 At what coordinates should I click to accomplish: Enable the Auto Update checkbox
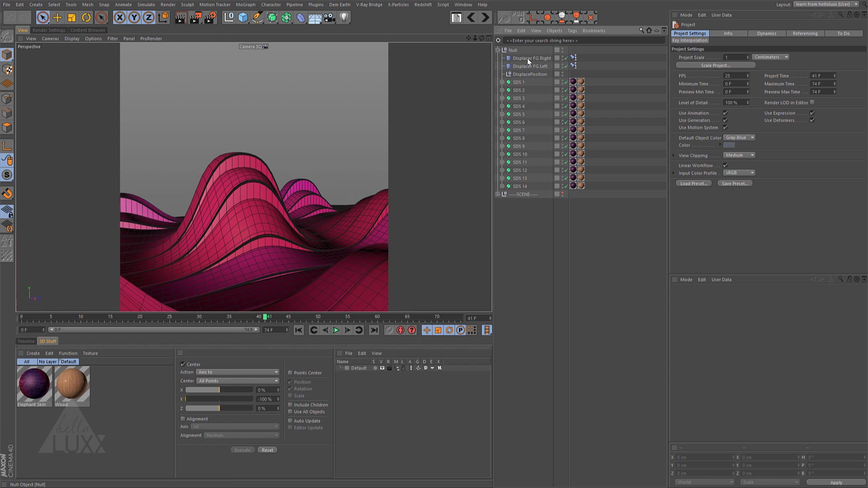click(290, 421)
